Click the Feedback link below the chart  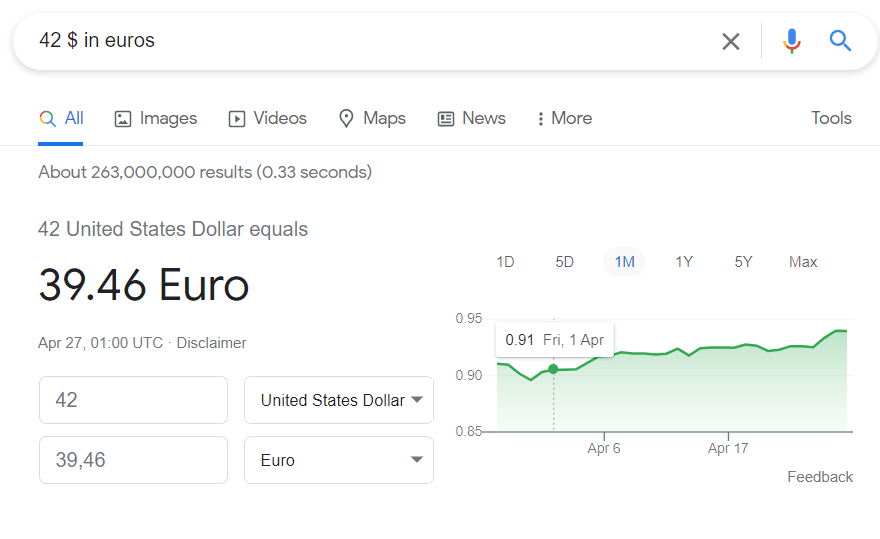819,477
